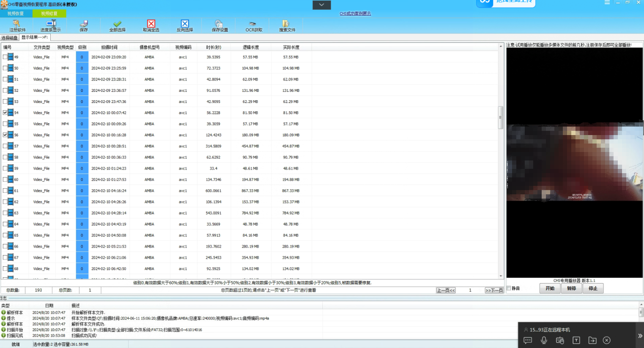Uncheck the box for row 54
Viewport: 644px width, 348px height.
[x=5, y=113]
